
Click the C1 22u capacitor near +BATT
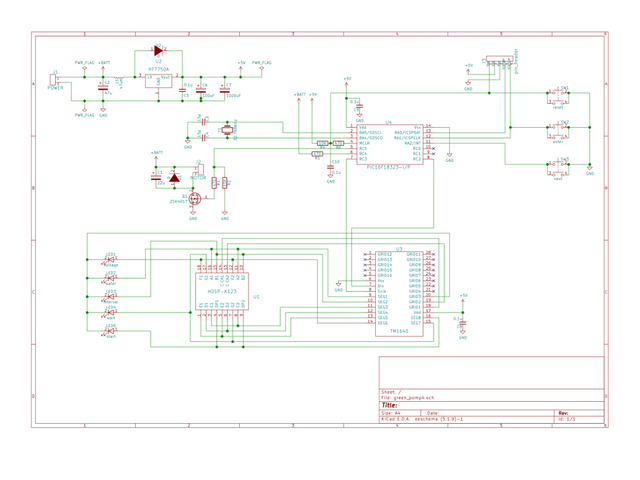[156, 178]
